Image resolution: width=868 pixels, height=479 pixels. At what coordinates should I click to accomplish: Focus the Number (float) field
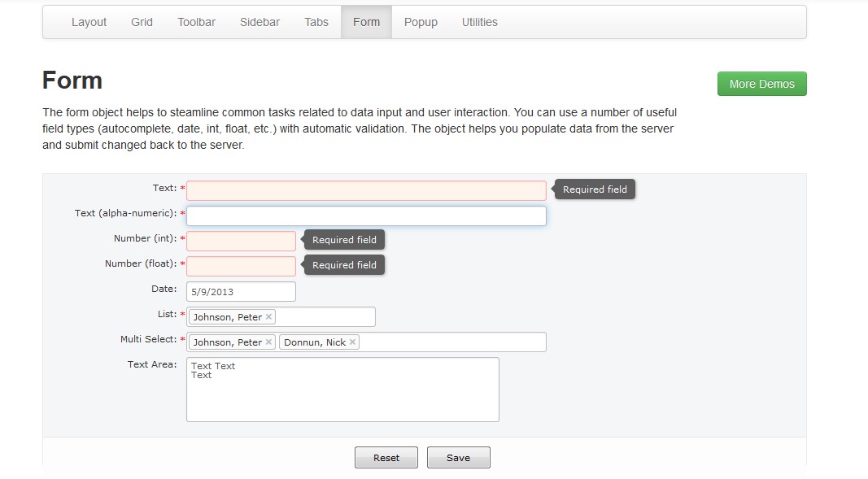click(241, 266)
